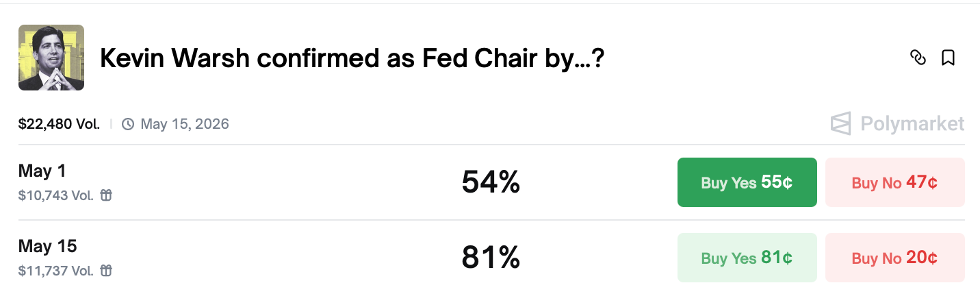Click the 54% probability for May 1
The image size is (980, 307).
[491, 182]
